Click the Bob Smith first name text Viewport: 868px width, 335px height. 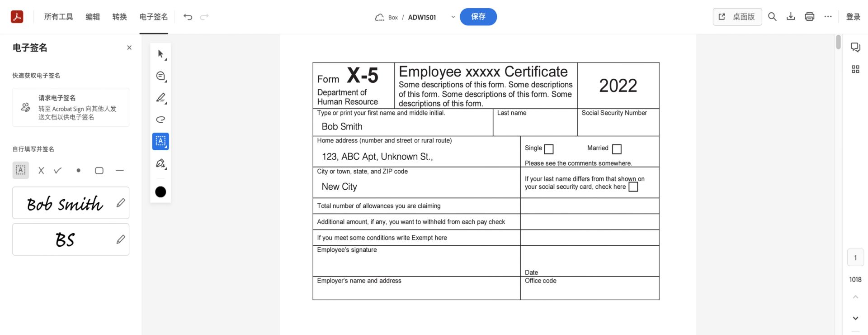342,127
